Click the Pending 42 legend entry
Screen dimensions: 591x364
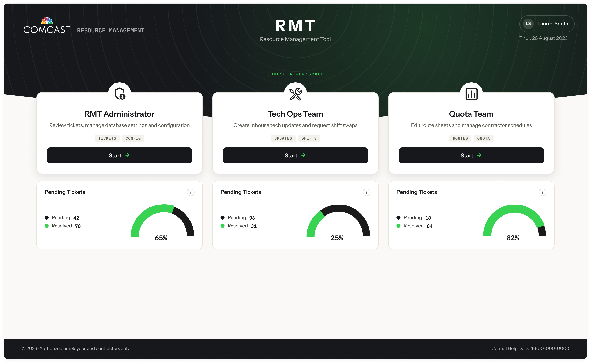62,218
